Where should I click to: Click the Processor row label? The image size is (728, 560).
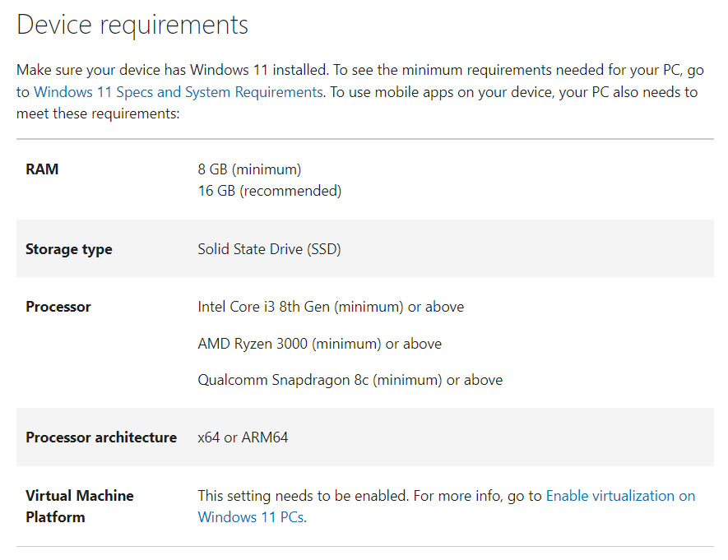tap(58, 307)
